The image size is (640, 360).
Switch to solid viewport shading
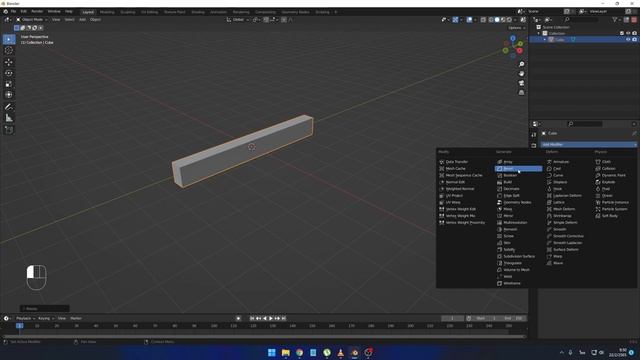(497, 20)
